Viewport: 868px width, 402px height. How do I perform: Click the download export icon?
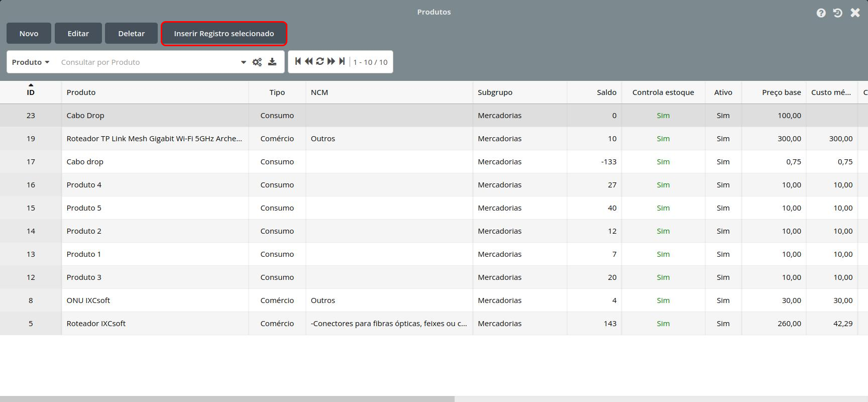point(272,62)
